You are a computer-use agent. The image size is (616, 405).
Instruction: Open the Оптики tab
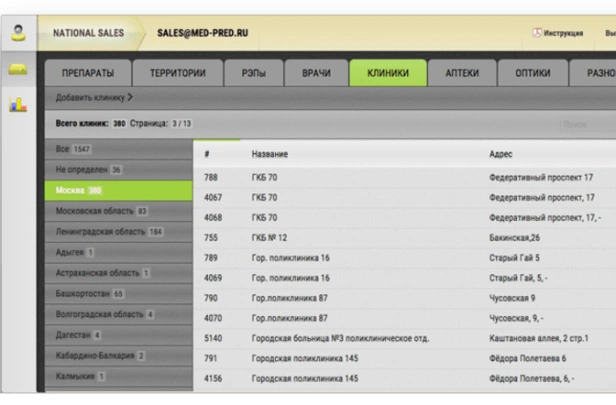coord(532,74)
